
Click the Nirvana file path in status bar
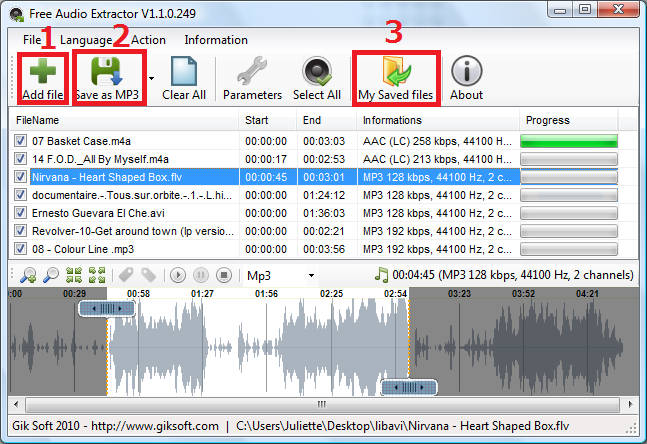402,426
